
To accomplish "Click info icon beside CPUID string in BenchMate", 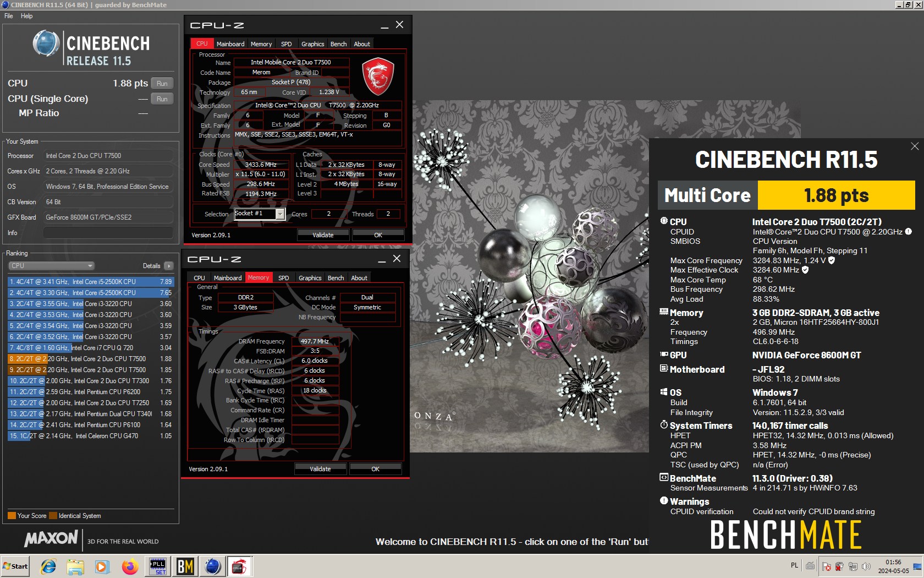I will (x=909, y=232).
